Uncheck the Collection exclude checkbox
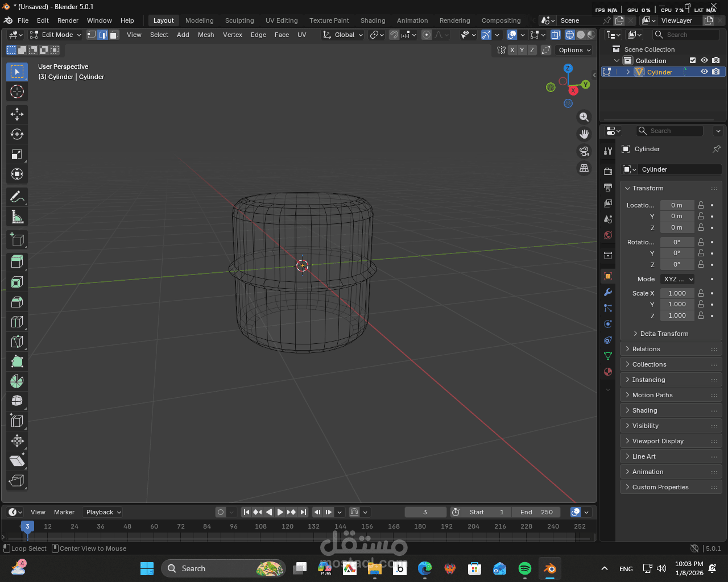The width and height of the screenshot is (728, 582). [x=693, y=61]
